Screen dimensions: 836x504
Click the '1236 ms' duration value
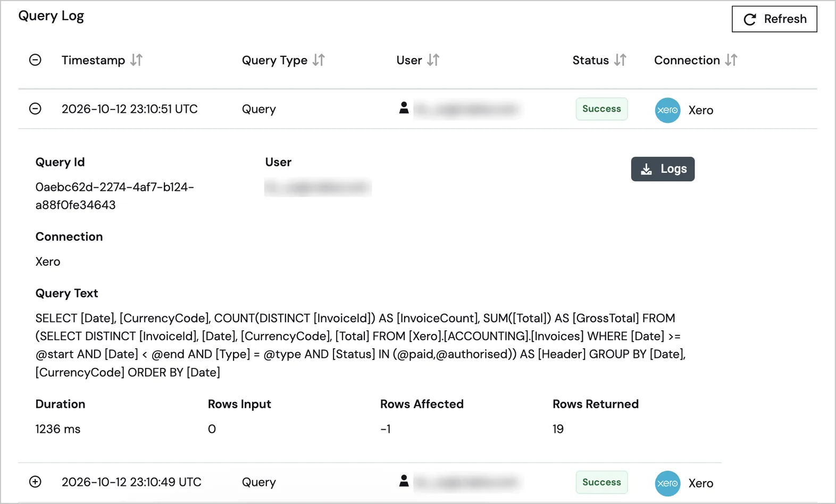[x=58, y=429]
